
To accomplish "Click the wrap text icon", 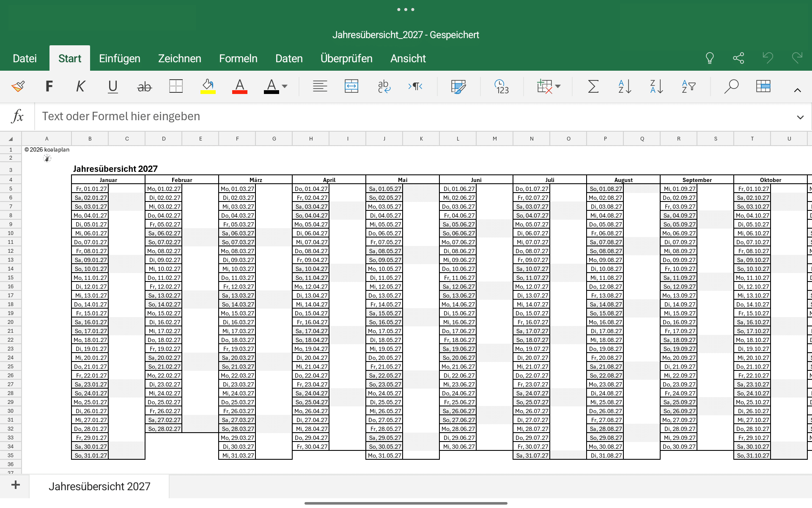I will [384, 86].
